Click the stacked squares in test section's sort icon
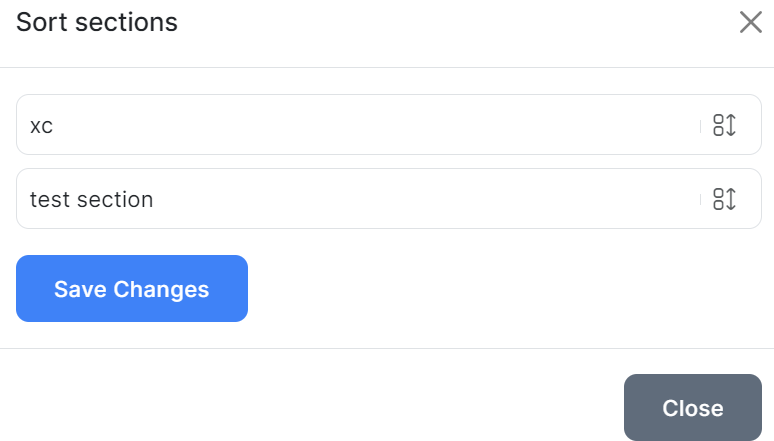Screen dimensions: 774x441 (x=718, y=199)
